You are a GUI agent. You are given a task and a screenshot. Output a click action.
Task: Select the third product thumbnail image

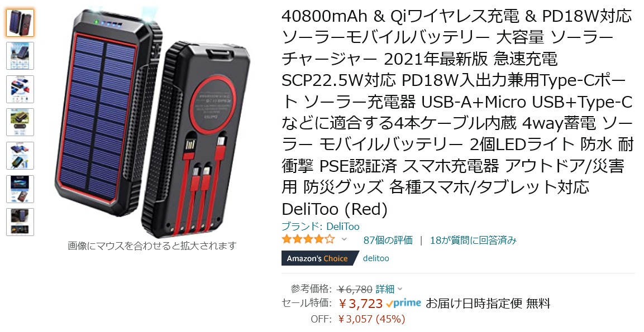pos(20,89)
